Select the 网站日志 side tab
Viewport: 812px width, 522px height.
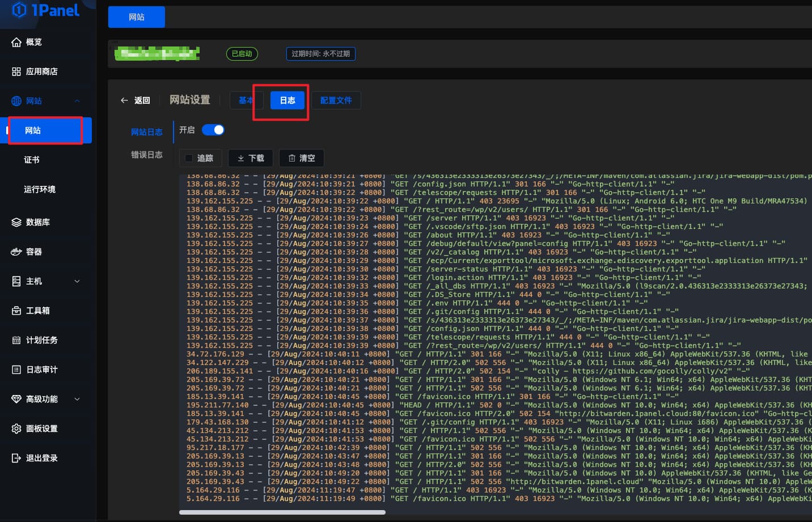click(147, 132)
